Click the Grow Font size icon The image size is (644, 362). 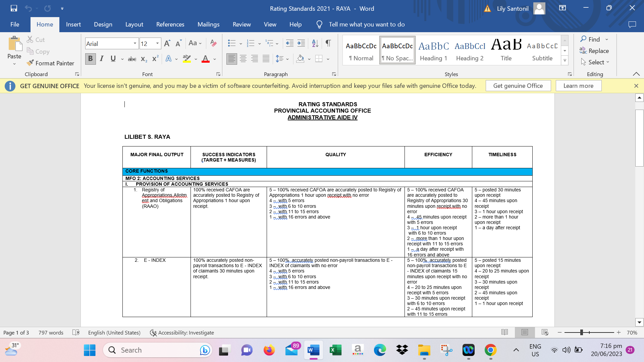167,43
